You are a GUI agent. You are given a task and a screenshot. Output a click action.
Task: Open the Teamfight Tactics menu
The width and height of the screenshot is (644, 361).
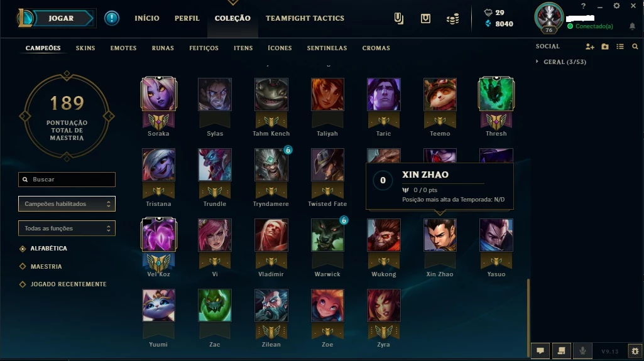[305, 18]
